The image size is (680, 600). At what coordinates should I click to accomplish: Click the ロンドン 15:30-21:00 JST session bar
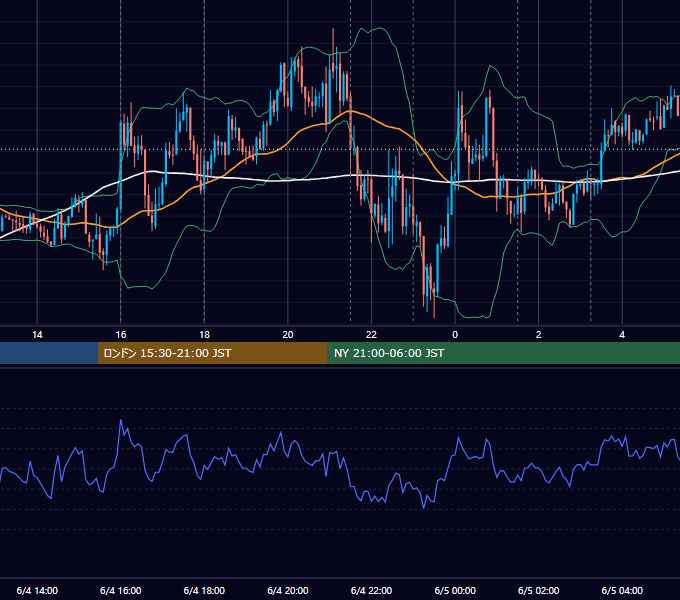click(212, 353)
